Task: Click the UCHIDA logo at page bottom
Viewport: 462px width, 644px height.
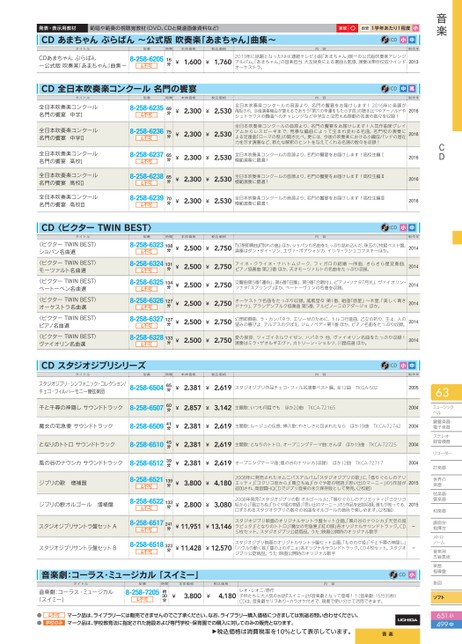Action: pyautogui.click(x=407, y=619)
